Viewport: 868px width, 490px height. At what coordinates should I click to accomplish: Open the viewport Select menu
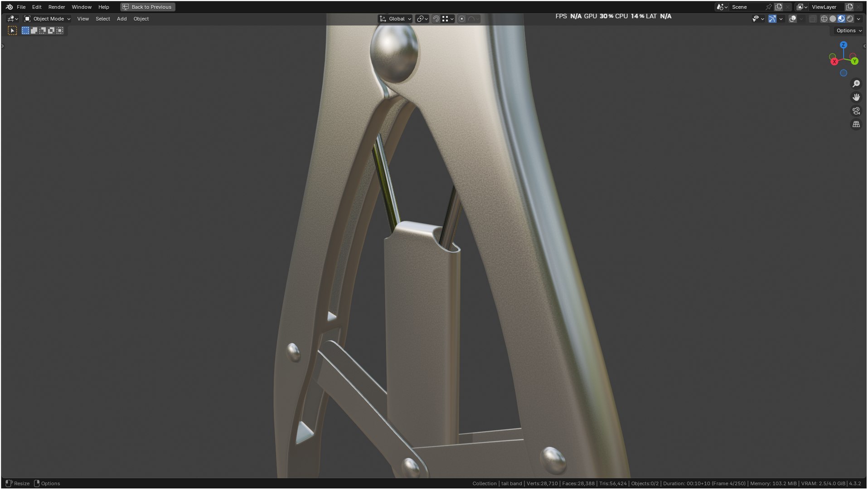point(103,19)
